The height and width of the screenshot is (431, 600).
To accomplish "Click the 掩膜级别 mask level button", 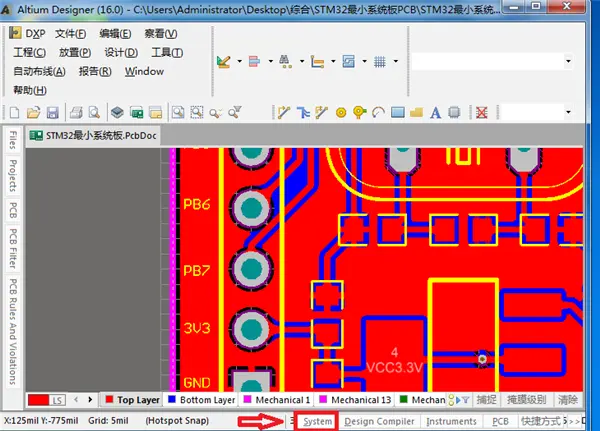I will coord(527,400).
